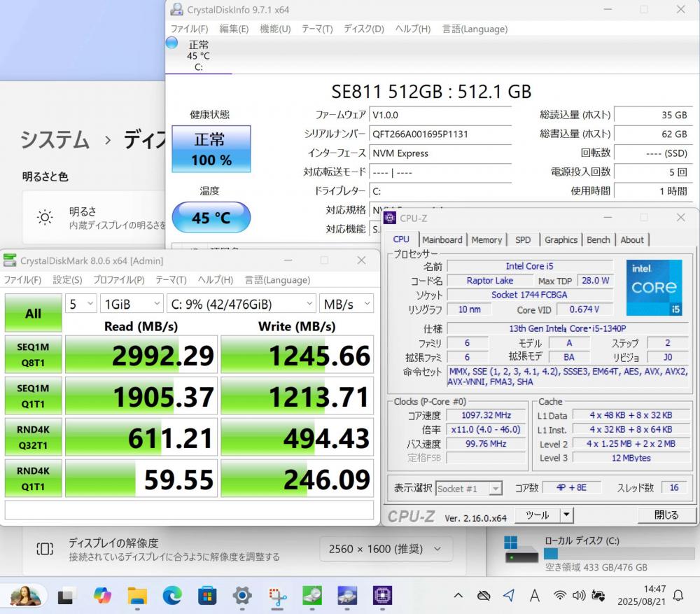Viewport: 700px width, 614px height.
Task: Click the location arrow tray icon
Action: [x=509, y=595]
